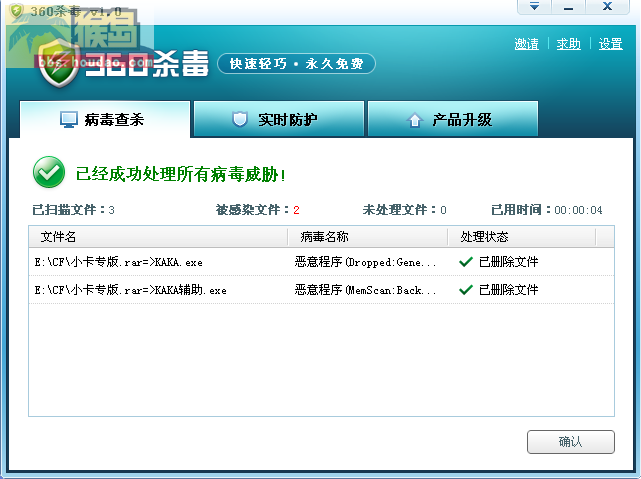The width and height of the screenshot is (641, 479).
Task: Open the title bar dropdown menu arrow
Action: tap(534, 7)
